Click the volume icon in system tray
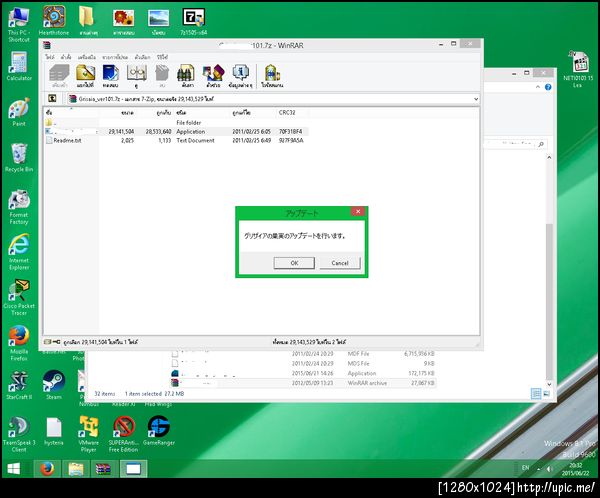Screen dimensions: 600x498 (549, 469)
